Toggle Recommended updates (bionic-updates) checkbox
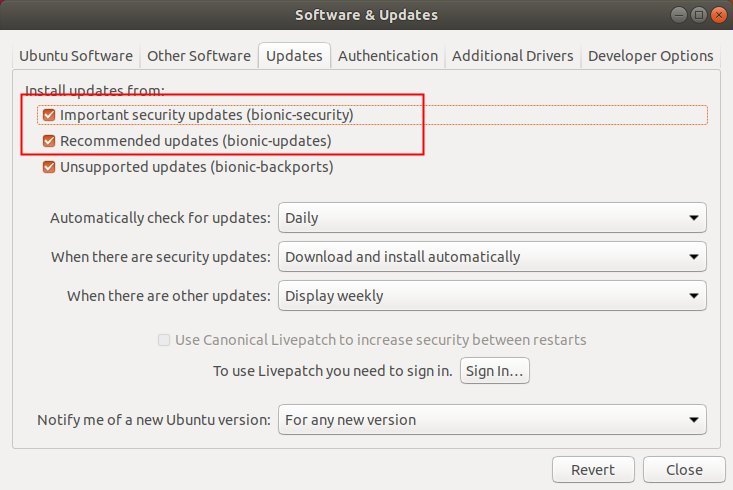 pyautogui.click(x=49, y=141)
